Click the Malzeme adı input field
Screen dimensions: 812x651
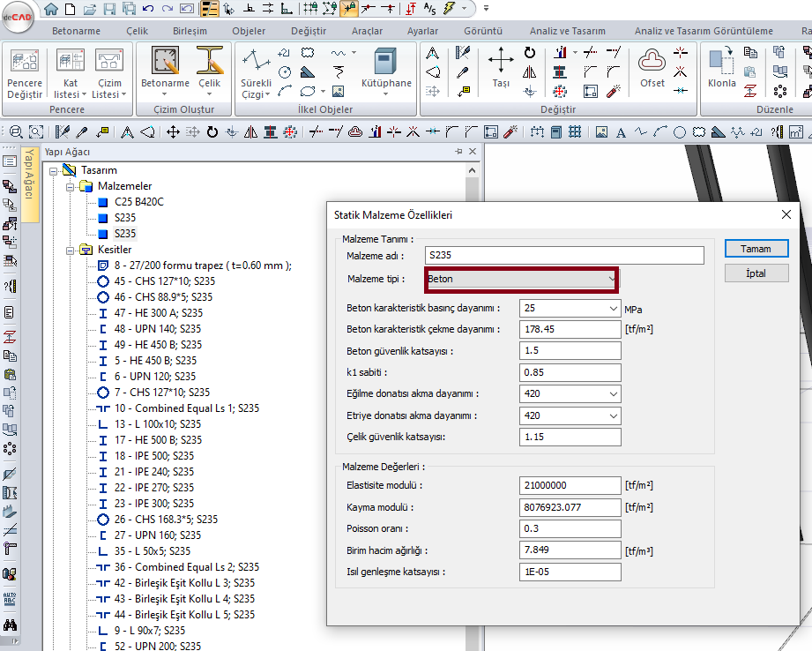coord(564,255)
